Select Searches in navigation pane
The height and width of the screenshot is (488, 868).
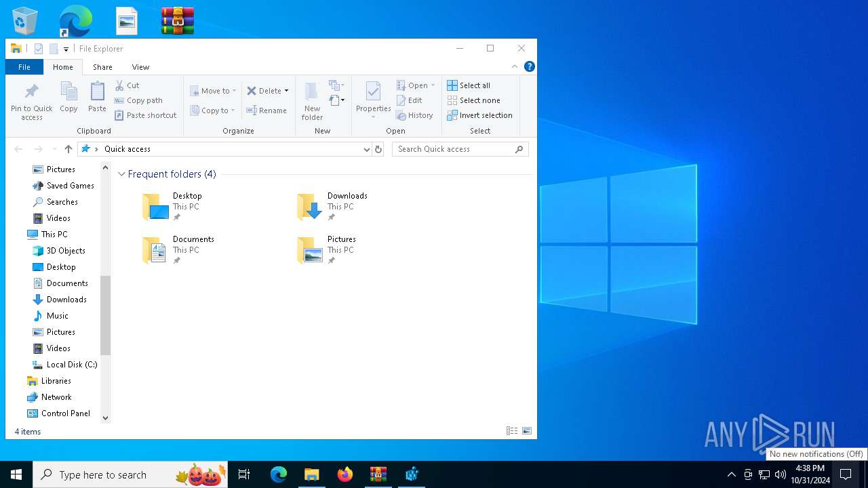coord(56,202)
